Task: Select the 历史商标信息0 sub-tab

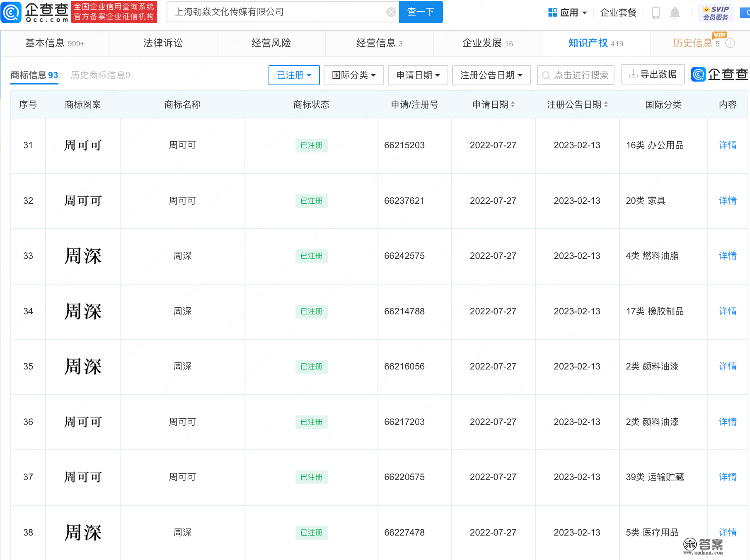Action: pyautogui.click(x=100, y=75)
